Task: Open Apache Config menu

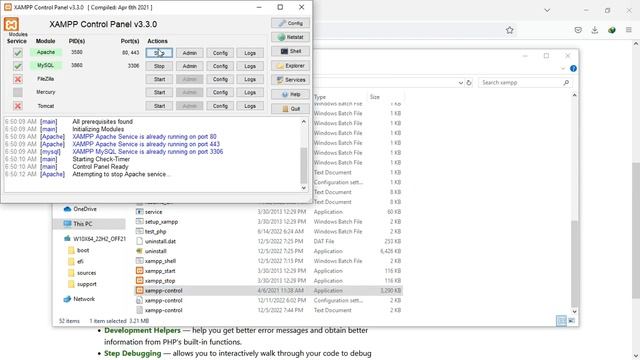Action: [220, 53]
